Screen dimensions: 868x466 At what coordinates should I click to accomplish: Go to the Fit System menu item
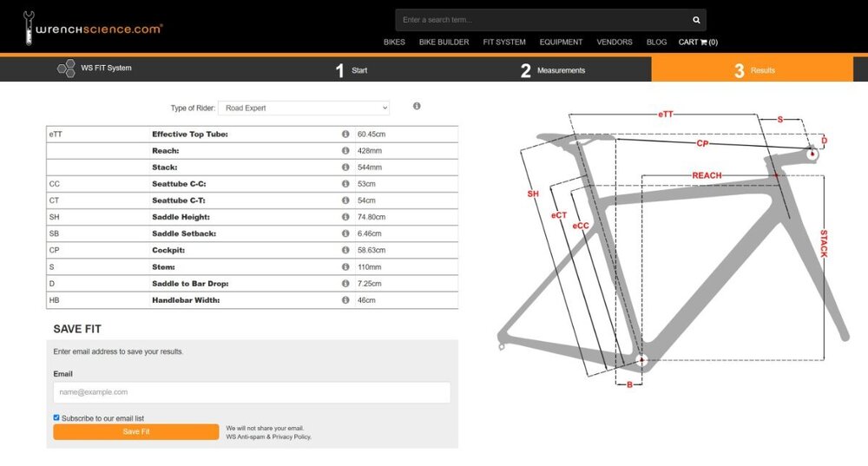[x=504, y=43]
